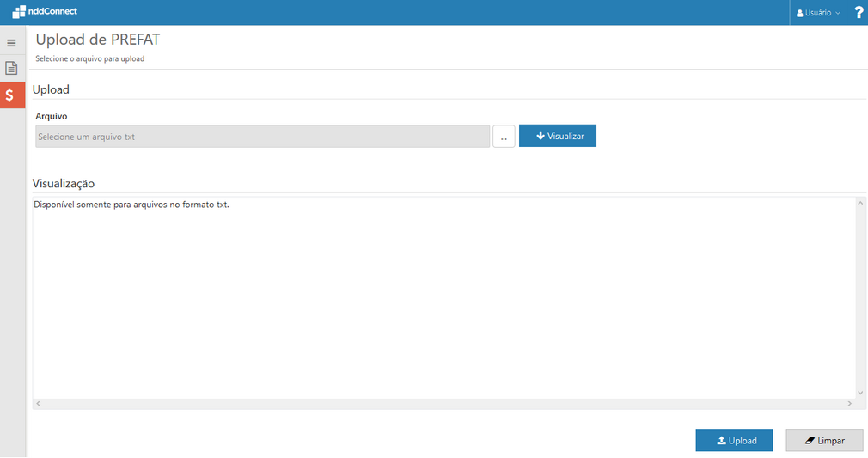The width and height of the screenshot is (868, 458).
Task: Click the Visualizar button
Action: tap(558, 136)
